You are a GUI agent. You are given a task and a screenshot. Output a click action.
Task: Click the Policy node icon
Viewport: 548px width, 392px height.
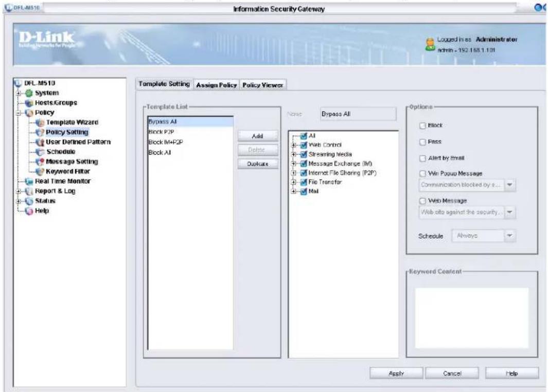(x=29, y=113)
